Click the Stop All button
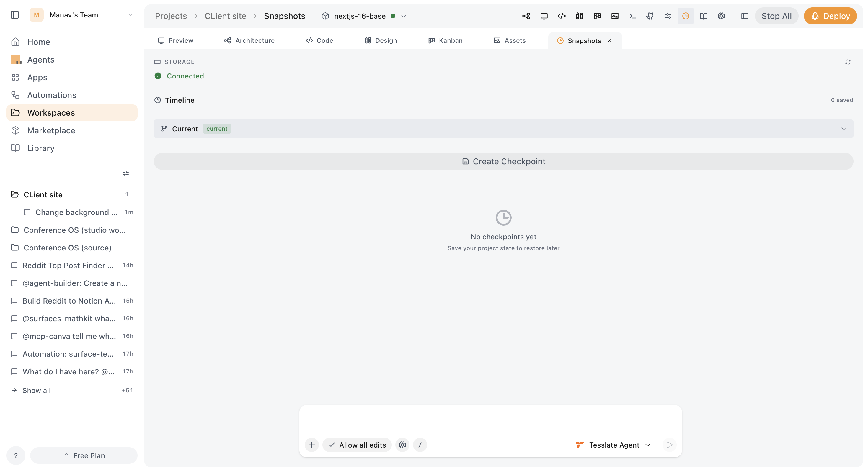This screenshot has height=472, width=868. click(776, 16)
